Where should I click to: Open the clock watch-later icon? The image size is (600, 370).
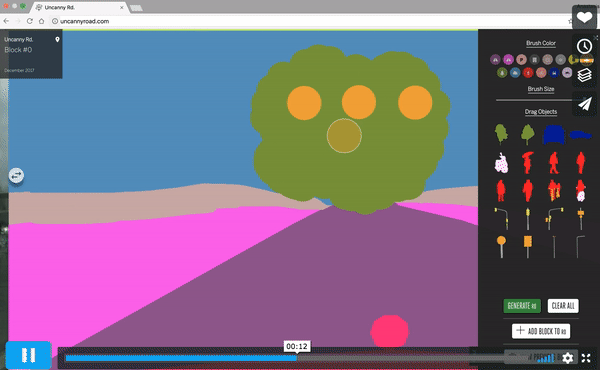point(584,46)
